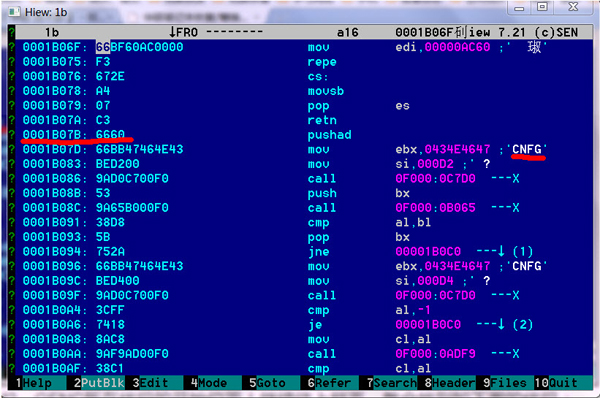Open the 5Goto function
The image size is (600, 398).
[x=267, y=383]
